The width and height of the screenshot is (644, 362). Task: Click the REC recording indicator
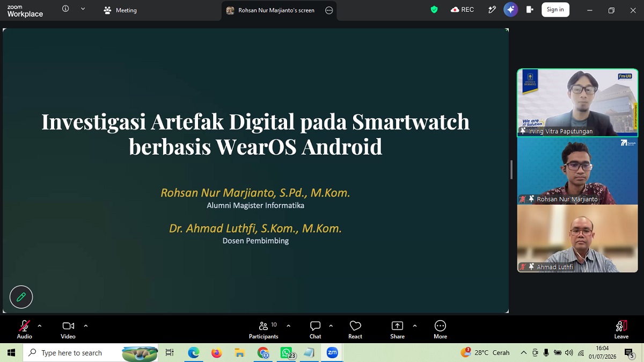coord(463,10)
